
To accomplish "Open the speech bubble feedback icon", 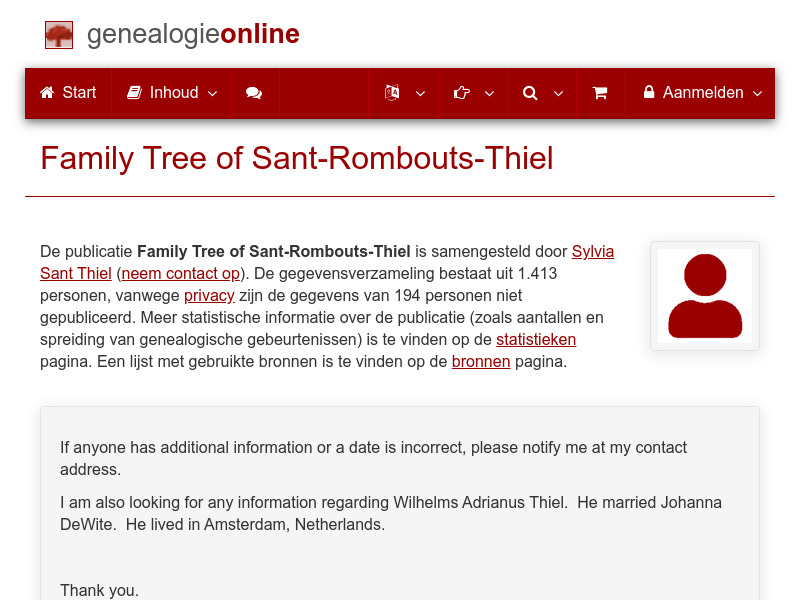I will (254, 93).
